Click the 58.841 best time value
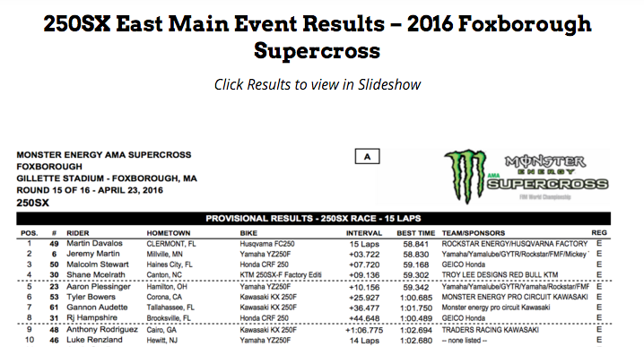 (x=415, y=244)
